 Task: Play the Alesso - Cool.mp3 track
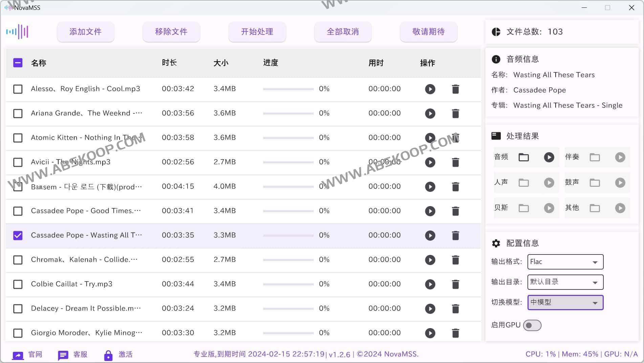tap(430, 89)
